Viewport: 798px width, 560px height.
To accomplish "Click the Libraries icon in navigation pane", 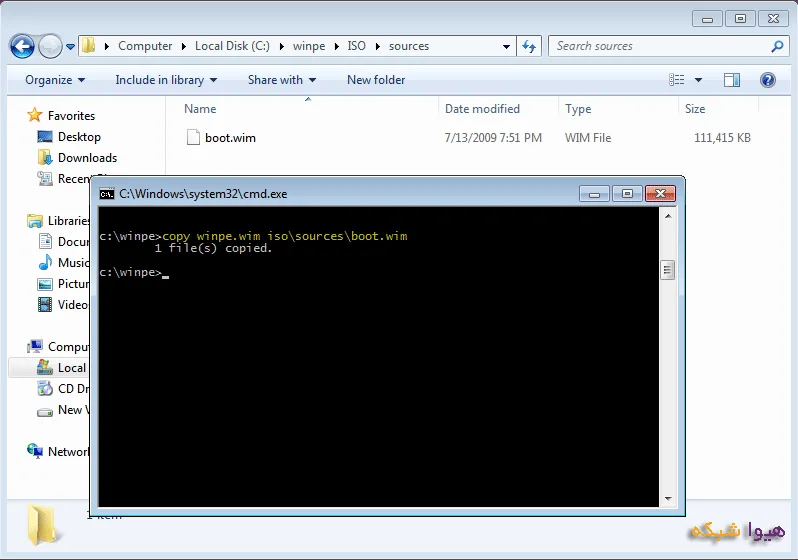I will (35, 220).
